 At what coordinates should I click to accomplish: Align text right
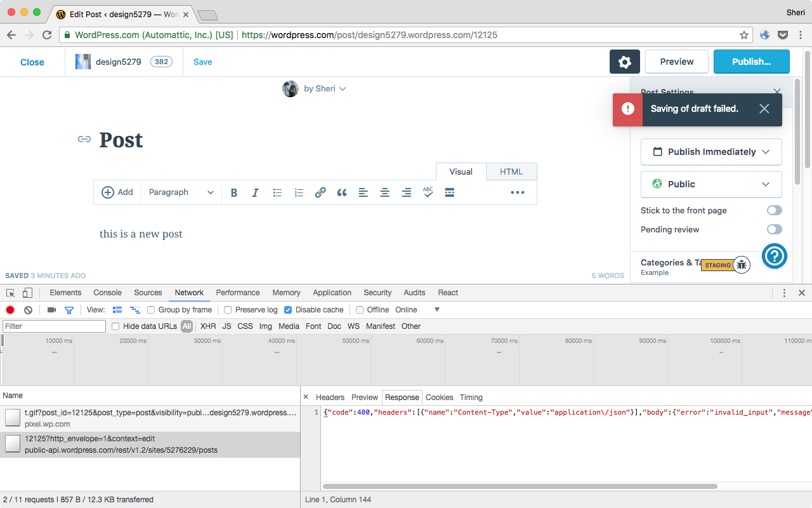point(407,192)
